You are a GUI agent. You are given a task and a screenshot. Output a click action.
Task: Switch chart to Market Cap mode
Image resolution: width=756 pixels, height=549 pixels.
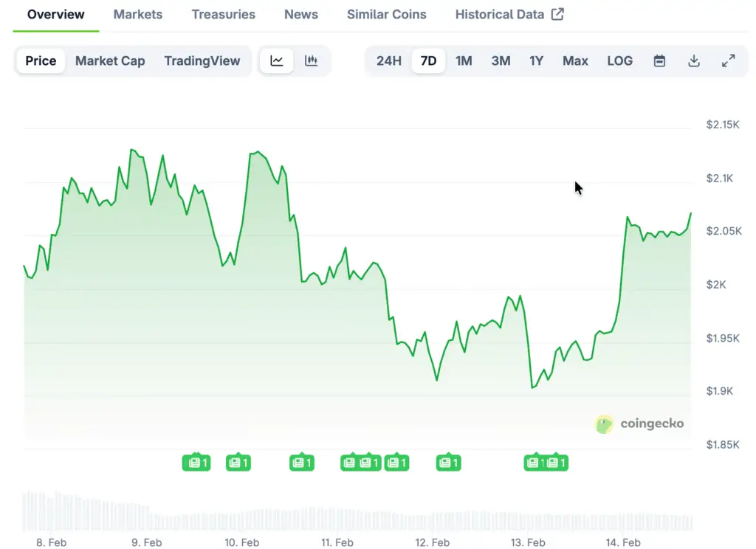(110, 61)
